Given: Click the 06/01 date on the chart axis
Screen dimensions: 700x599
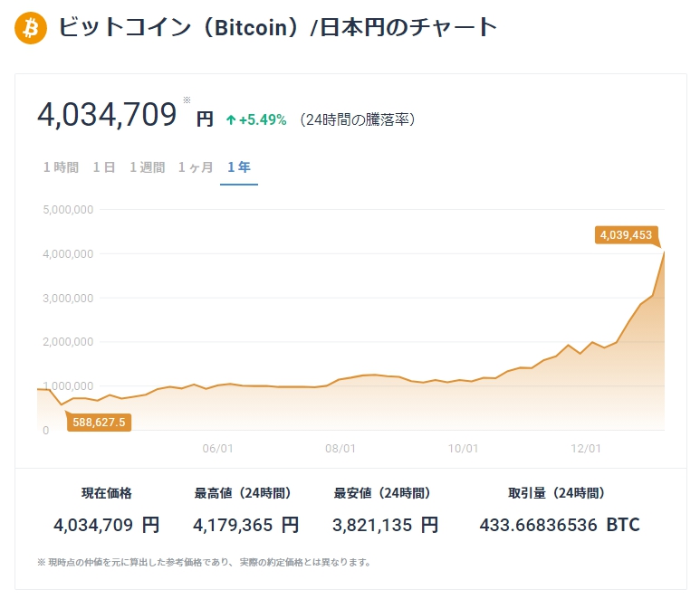Looking at the screenshot, I should [x=218, y=448].
